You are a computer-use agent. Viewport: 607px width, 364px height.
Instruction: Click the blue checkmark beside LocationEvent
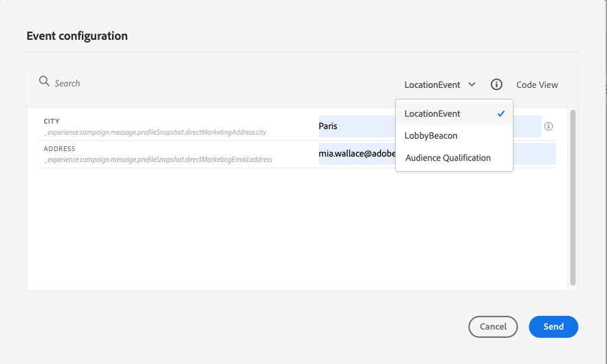pyautogui.click(x=501, y=113)
